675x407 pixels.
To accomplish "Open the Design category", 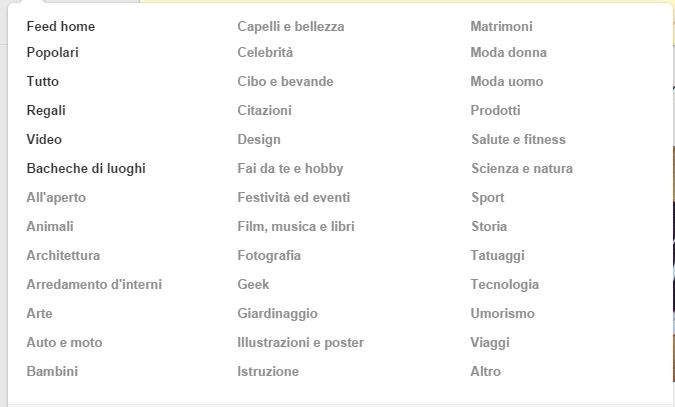I will [x=259, y=139].
